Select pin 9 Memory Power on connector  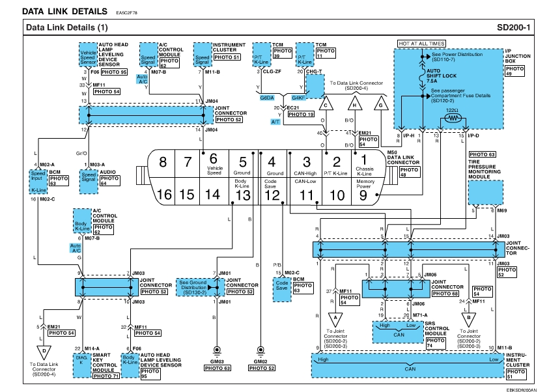364,193
